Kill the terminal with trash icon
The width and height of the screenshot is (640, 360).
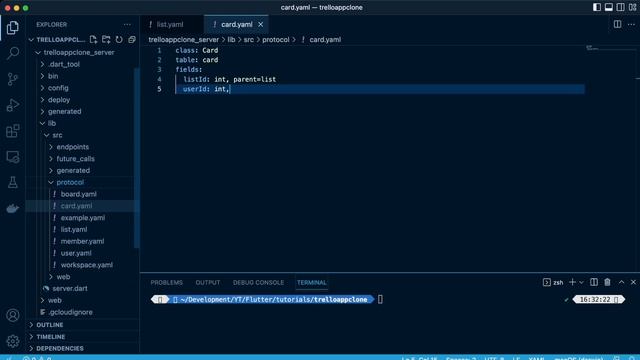[607, 282]
